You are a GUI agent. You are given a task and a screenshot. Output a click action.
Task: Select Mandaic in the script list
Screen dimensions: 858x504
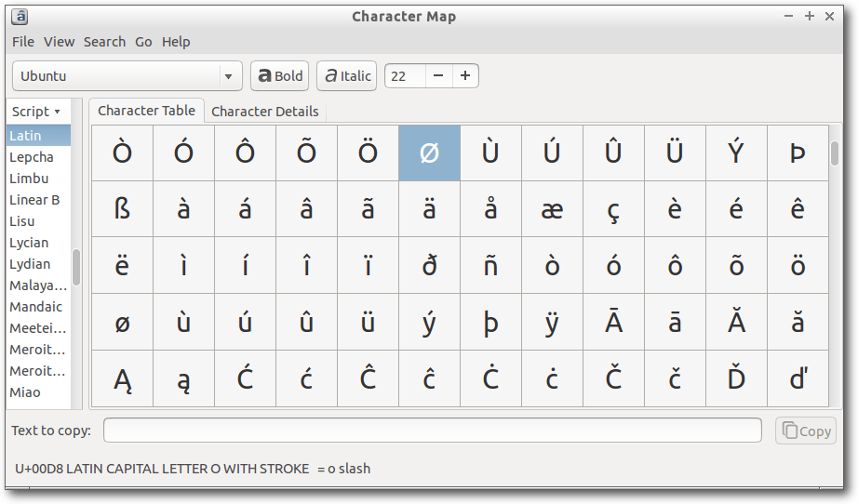(38, 306)
